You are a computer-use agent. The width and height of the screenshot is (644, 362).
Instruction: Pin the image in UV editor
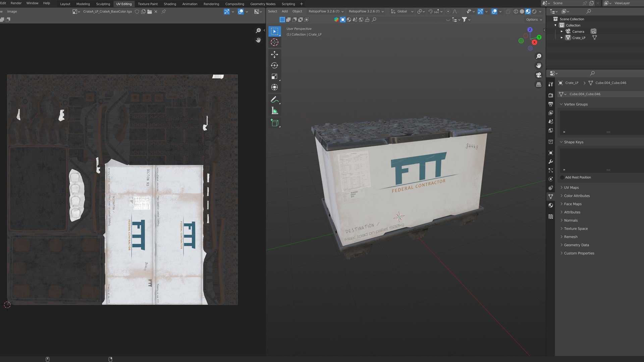point(164,11)
